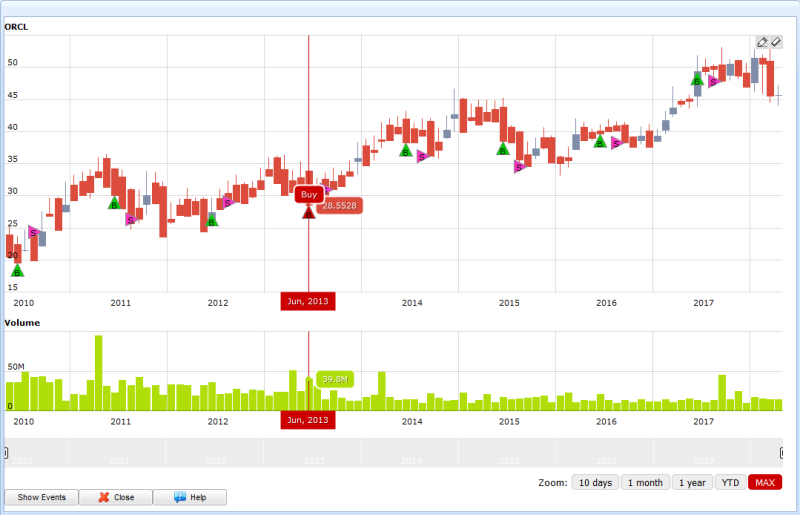Click the lowest green B marker near 2010
This screenshot has width=800, height=515.
17,270
